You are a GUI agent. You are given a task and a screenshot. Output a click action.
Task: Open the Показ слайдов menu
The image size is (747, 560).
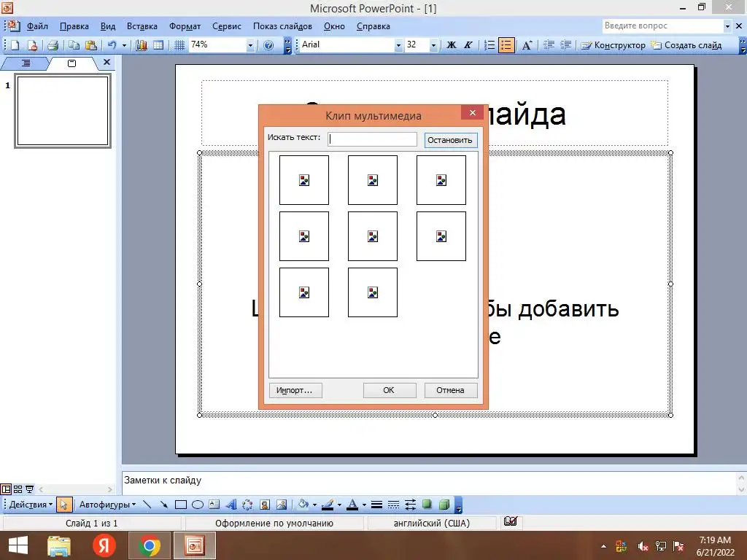pos(282,26)
